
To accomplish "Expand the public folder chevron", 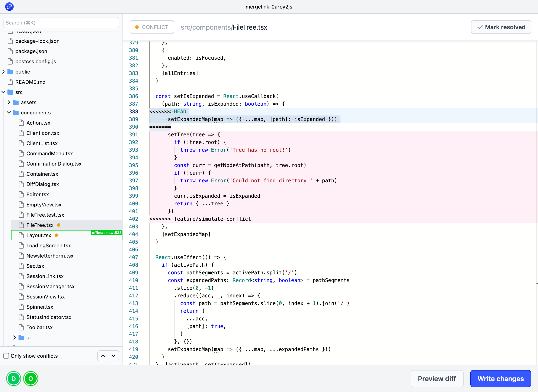I will (3, 72).
